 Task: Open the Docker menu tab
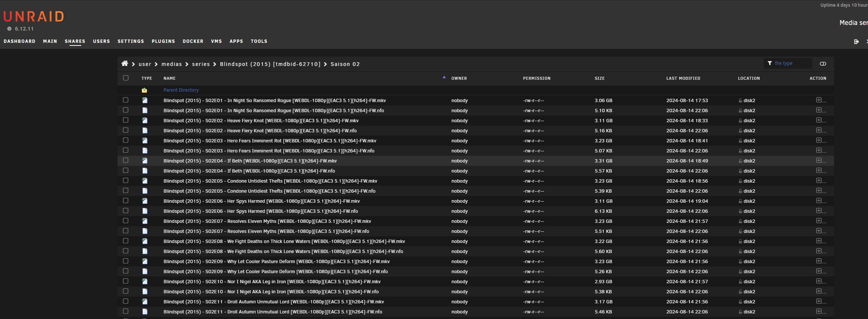coord(193,41)
